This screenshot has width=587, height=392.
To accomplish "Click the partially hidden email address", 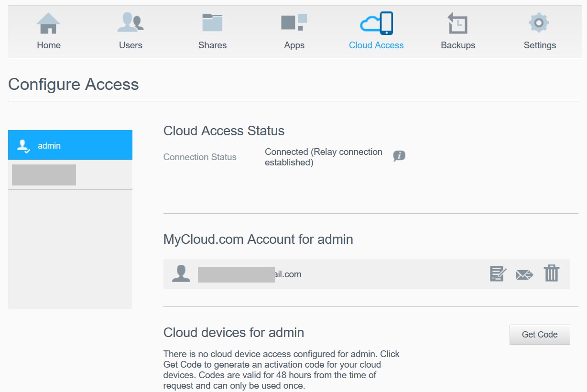I will (x=250, y=274).
